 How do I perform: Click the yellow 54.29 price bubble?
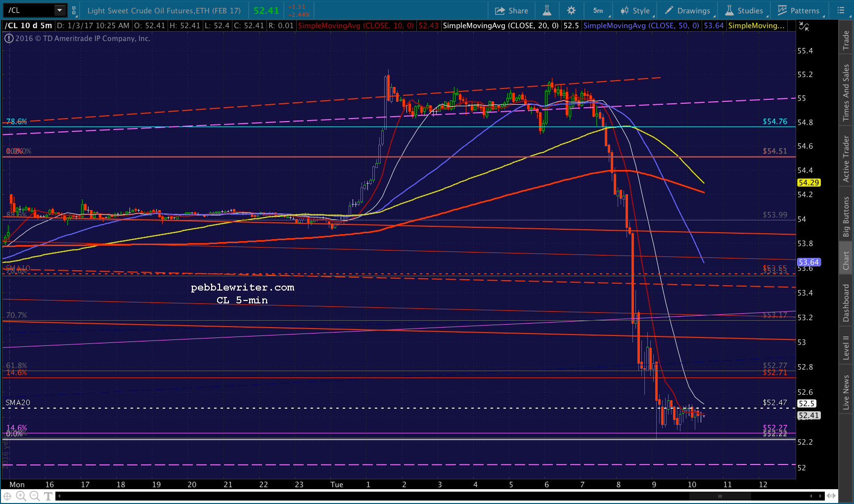[x=809, y=183]
